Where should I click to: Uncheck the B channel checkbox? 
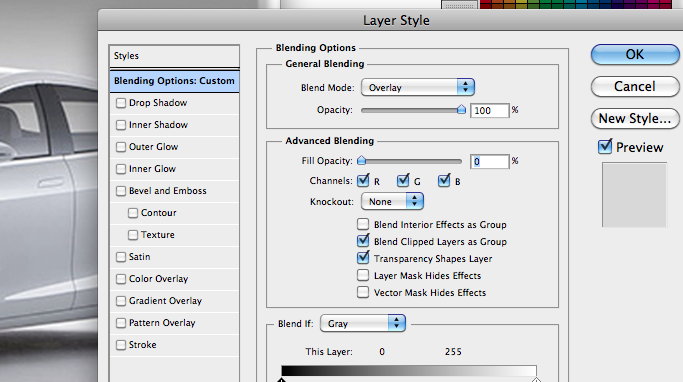[x=444, y=181]
